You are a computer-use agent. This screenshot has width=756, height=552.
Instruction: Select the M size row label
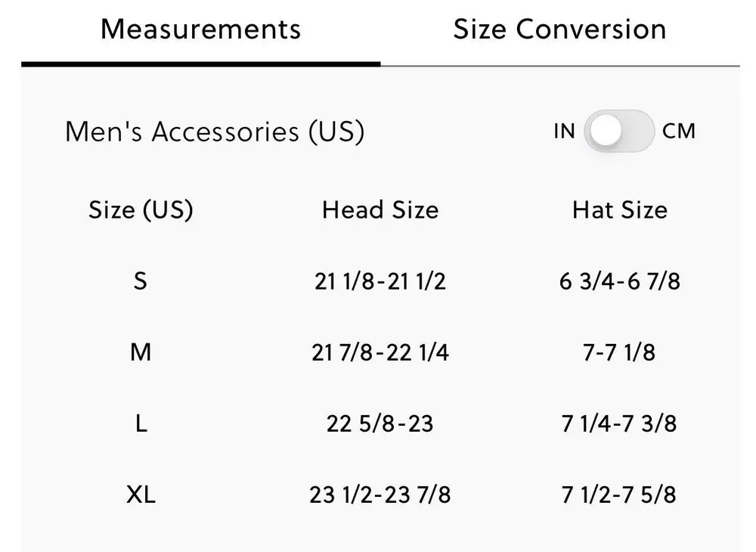[x=141, y=352]
